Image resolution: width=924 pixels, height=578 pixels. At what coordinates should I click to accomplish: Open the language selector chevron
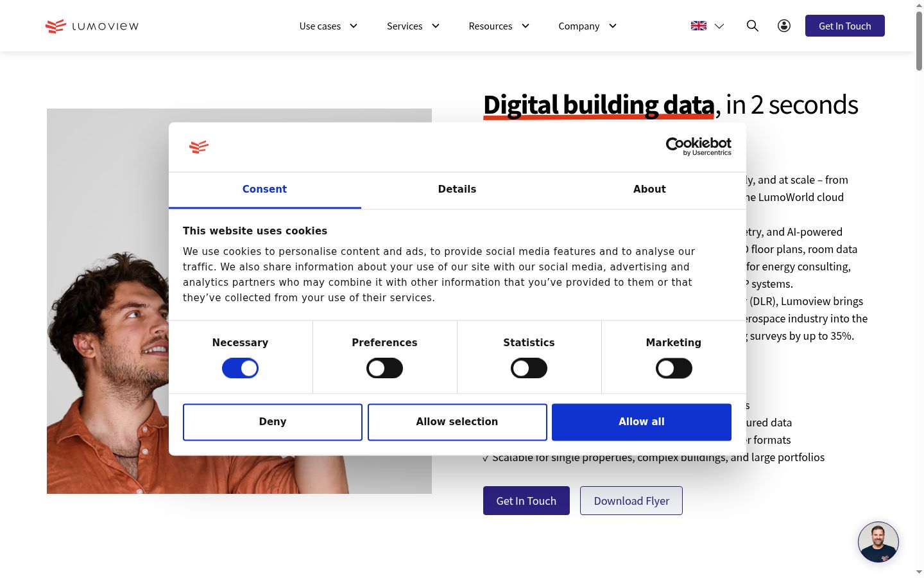(719, 26)
